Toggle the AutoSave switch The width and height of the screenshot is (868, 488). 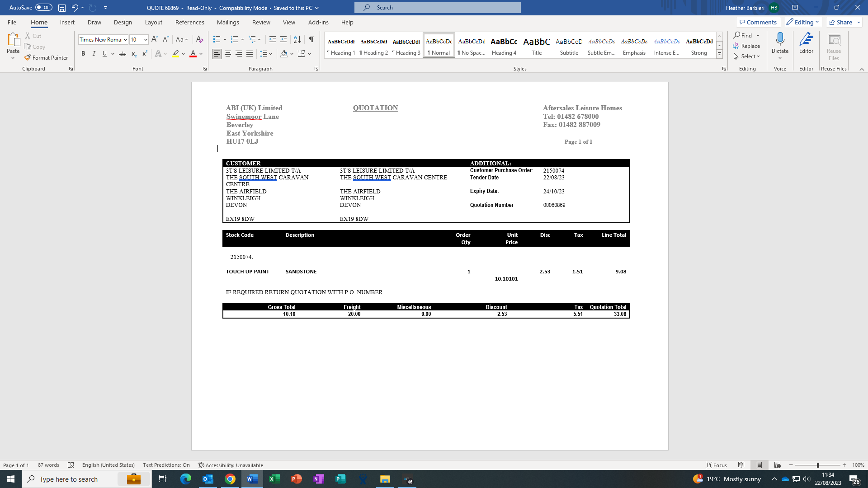[43, 8]
